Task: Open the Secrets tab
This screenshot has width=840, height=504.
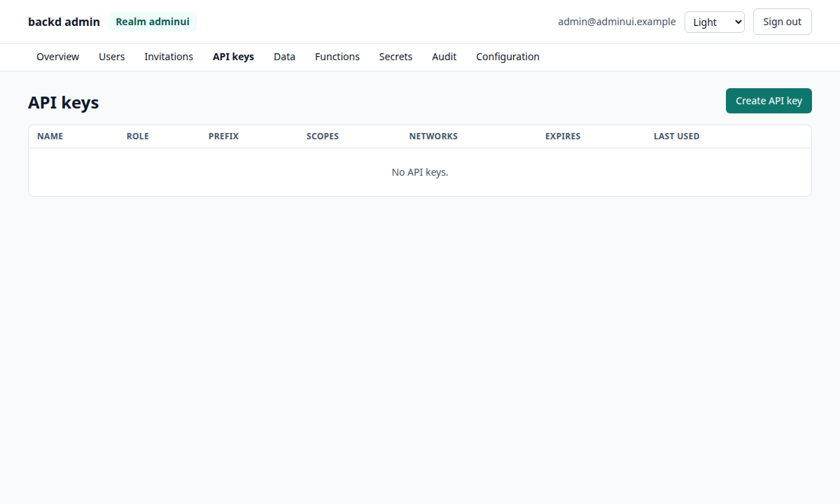Action: click(395, 57)
